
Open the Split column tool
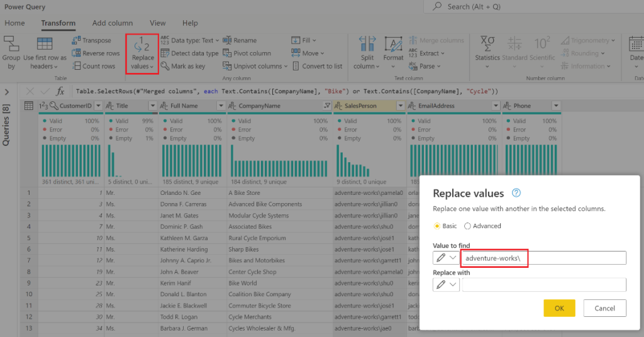pos(367,53)
